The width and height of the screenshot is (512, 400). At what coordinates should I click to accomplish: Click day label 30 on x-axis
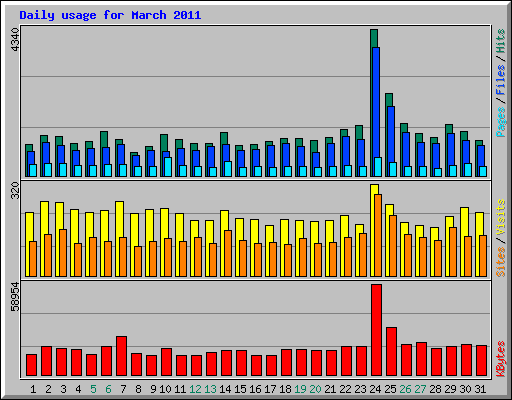click(x=465, y=389)
